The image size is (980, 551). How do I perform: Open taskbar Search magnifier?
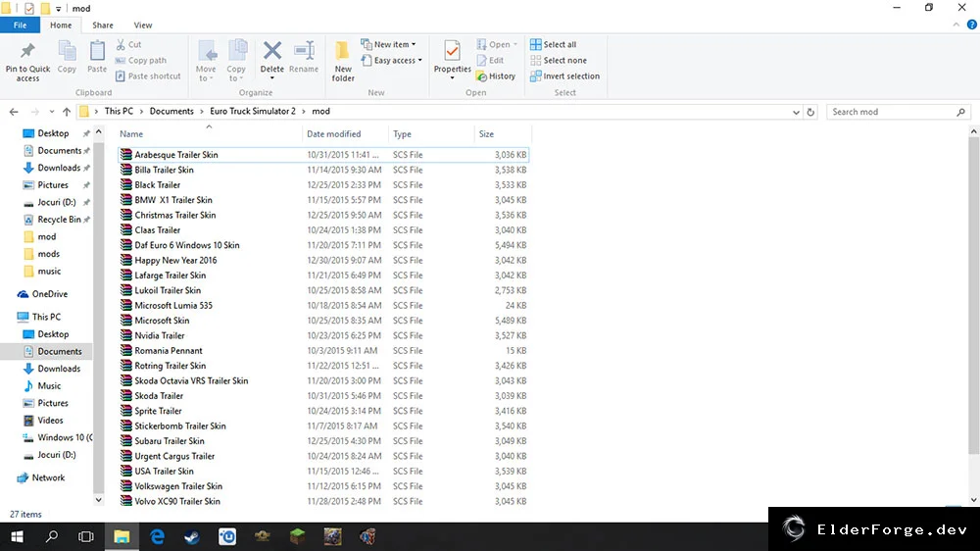tap(52, 536)
